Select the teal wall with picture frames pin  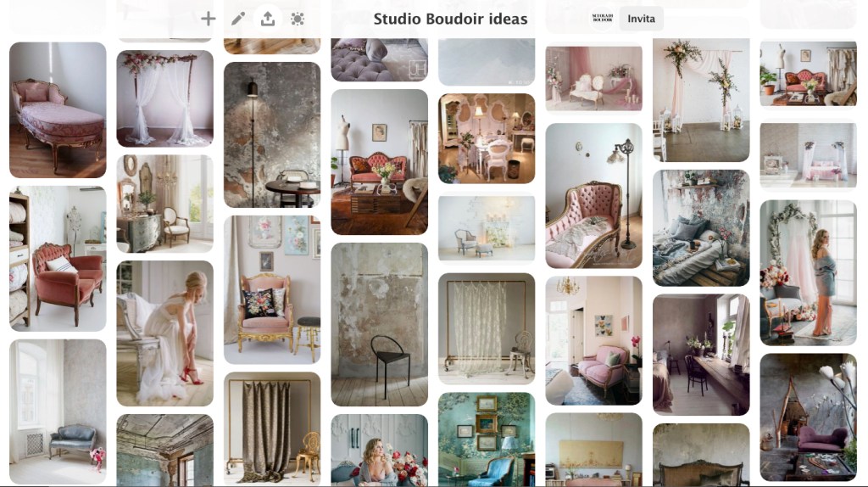coord(487,439)
